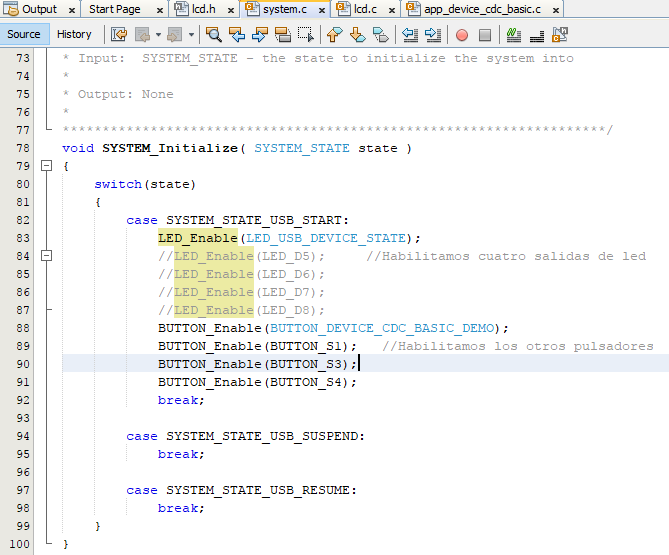Click SYSTEM_Initialize function name
This screenshot has width=669, height=555.
(x=170, y=148)
